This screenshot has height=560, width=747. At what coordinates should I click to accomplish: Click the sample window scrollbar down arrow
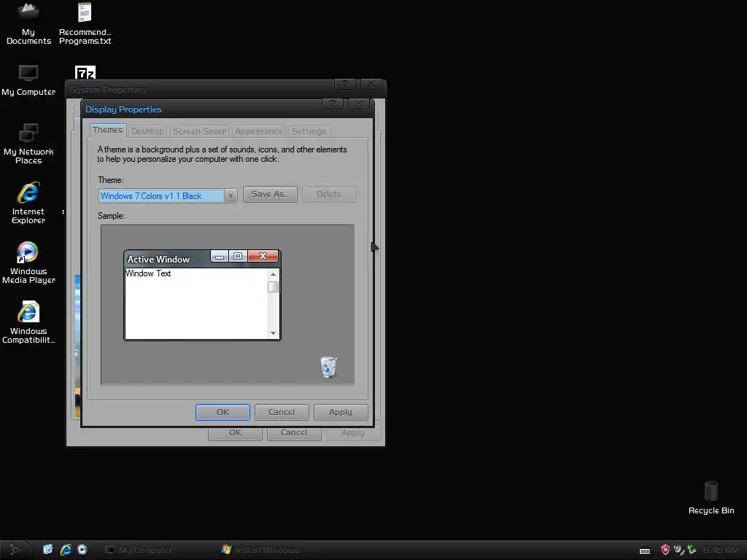(x=273, y=333)
